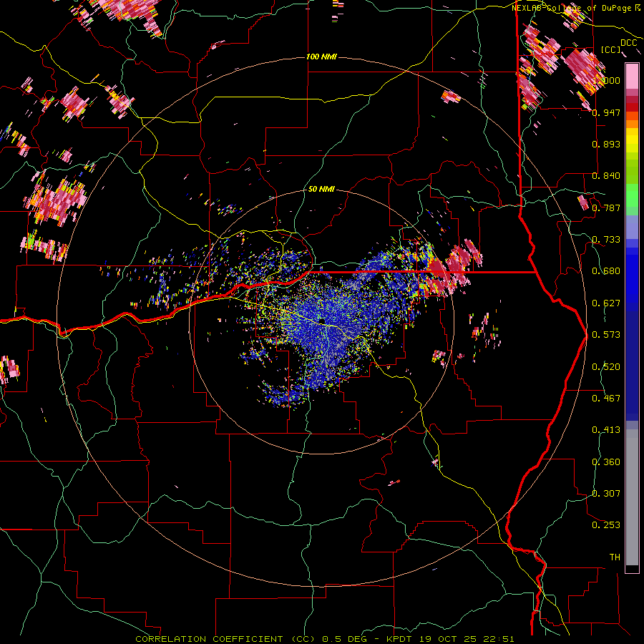Screen dimensions: 644x644
Task: Click the Correlation Coefficient KPDT caption text
Action: click(324, 639)
